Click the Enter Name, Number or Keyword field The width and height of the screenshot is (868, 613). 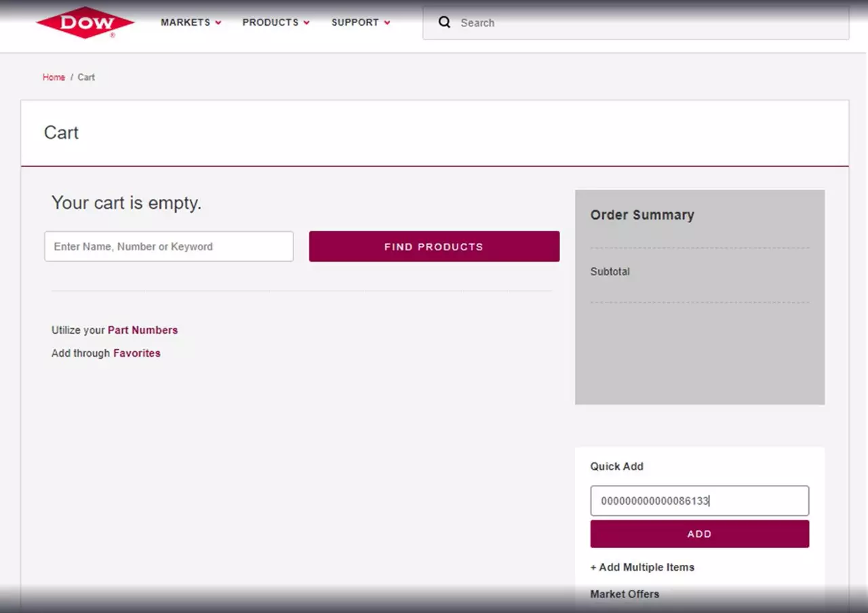[x=169, y=247]
